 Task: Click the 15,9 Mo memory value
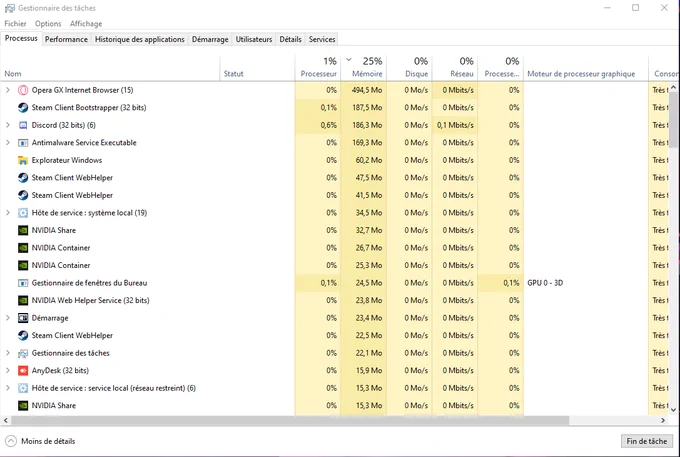369,371
